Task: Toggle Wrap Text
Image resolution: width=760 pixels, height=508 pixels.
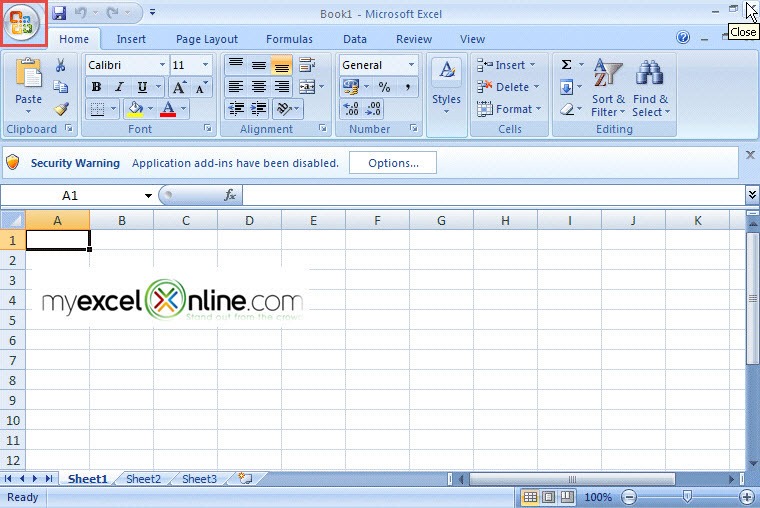Action: (307, 64)
